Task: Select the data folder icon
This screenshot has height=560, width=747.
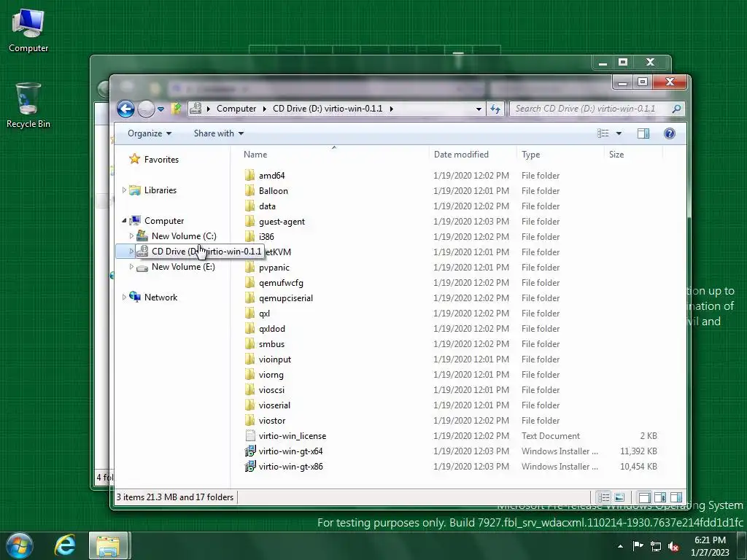Action: [x=249, y=206]
